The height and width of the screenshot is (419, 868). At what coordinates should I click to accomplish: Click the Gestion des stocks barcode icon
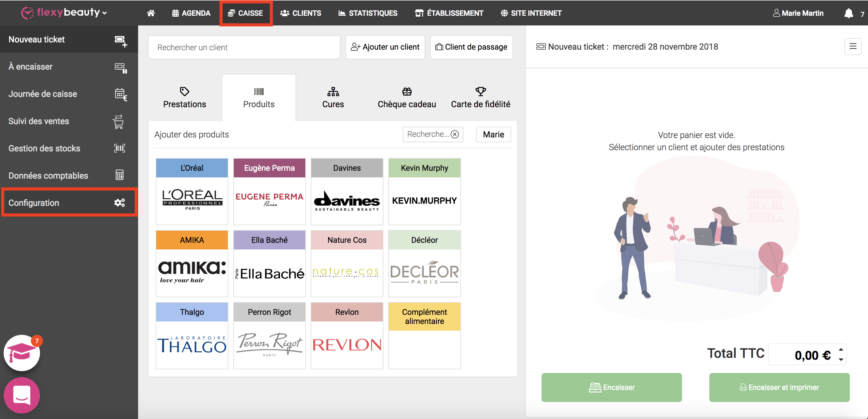tap(120, 148)
